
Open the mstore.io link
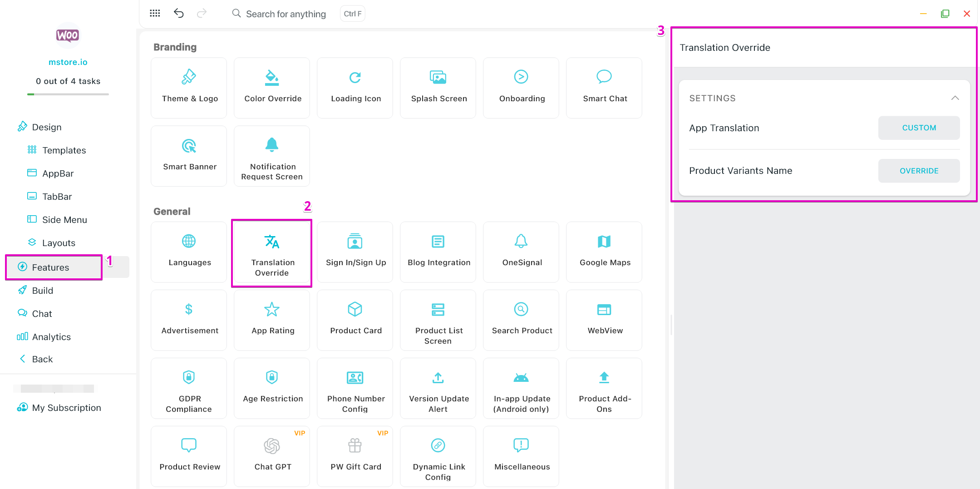[x=68, y=62]
